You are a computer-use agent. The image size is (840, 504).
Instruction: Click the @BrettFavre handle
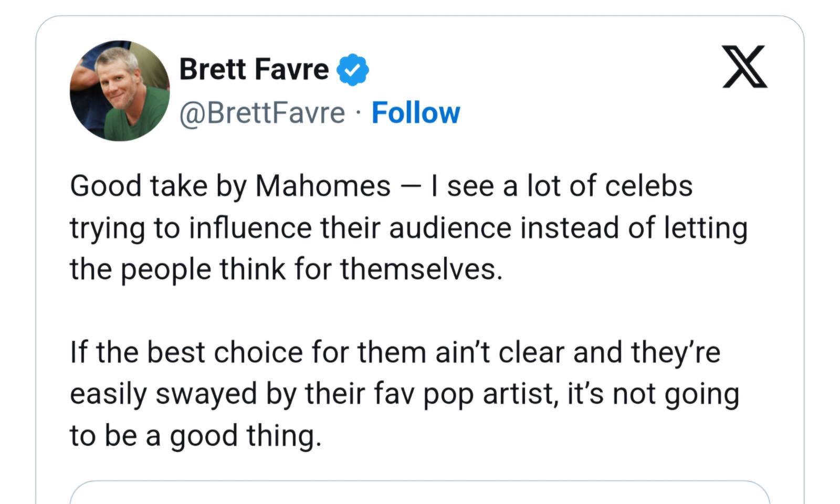pyautogui.click(x=262, y=113)
